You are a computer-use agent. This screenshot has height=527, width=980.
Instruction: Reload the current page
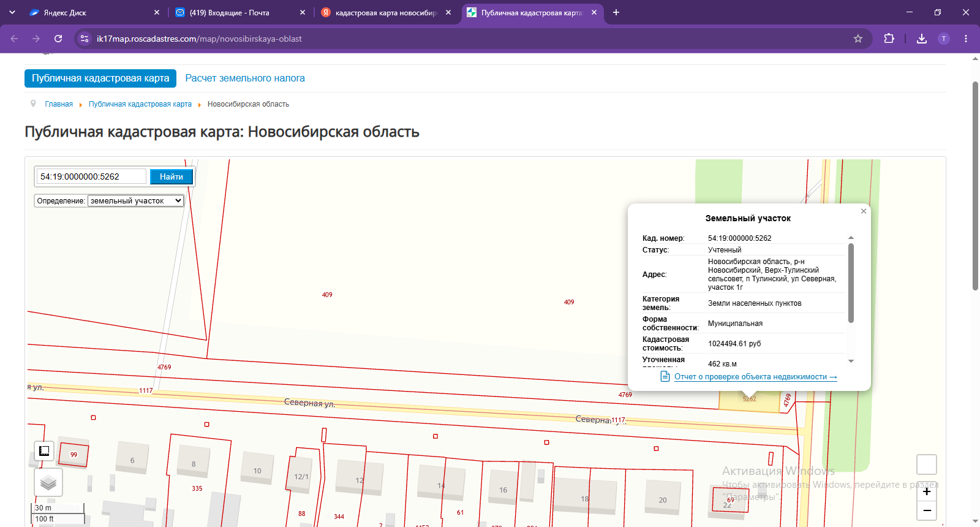coord(58,39)
